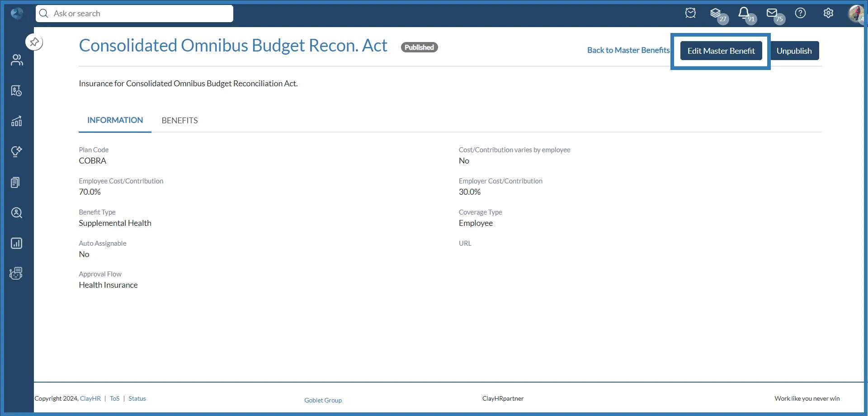Click the COBRA plan code value
868x416 pixels.
pyautogui.click(x=93, y=161)
